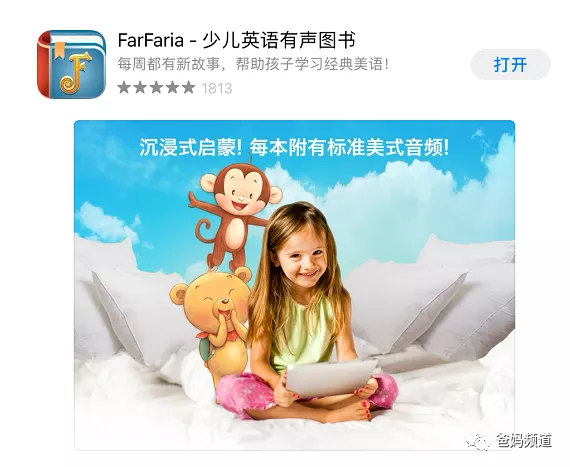The height and width of the screenshot is (467, 570).
Task: Tap the blue 打开 button
Action: click(x=510, y=65)
